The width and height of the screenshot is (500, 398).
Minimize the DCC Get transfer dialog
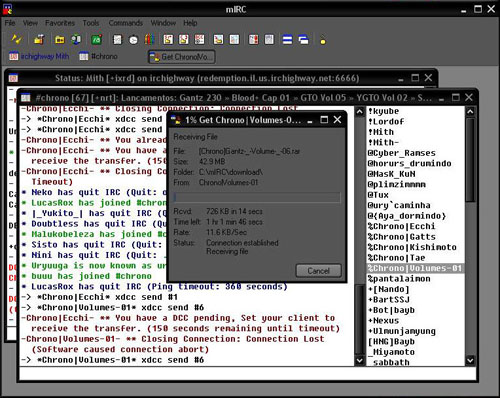pyautogui.click(x=310, y=120)
